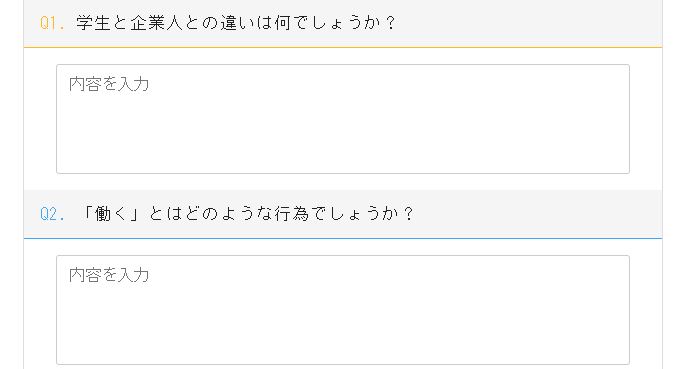Focus the answer text area under Q2
The width and height of the screenshot is (684, 369).
click(x=343, y=310)
